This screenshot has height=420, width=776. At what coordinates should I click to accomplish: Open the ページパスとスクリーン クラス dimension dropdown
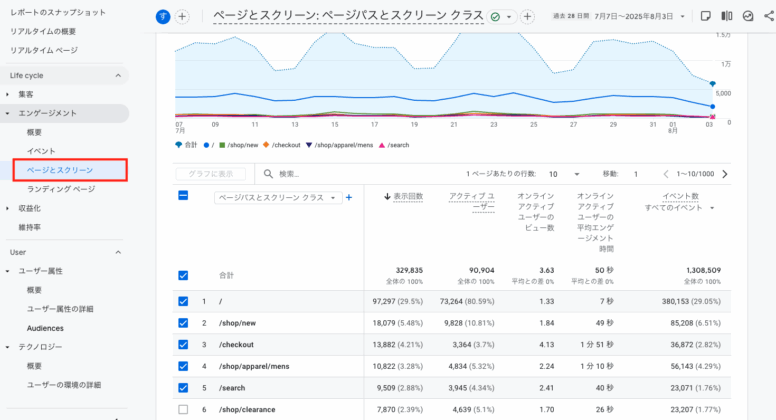[277, 198]
